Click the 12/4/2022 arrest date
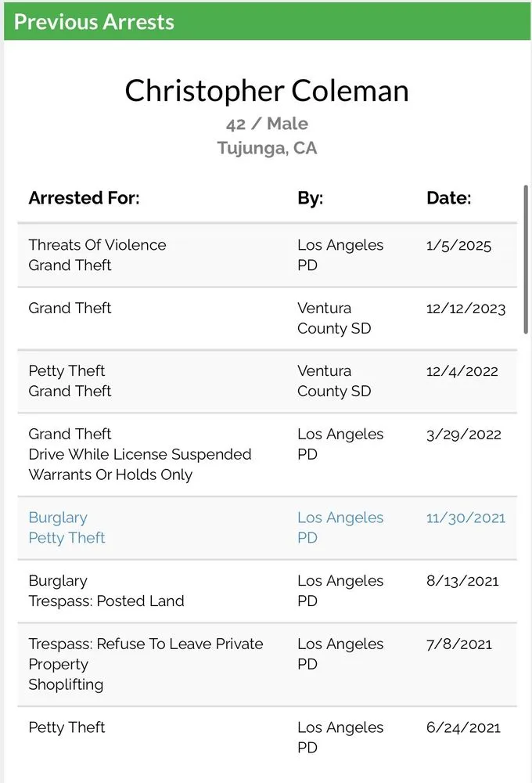The width and height of the screenshot is (532, 783). pyautogui.click(x=462, y=371)
